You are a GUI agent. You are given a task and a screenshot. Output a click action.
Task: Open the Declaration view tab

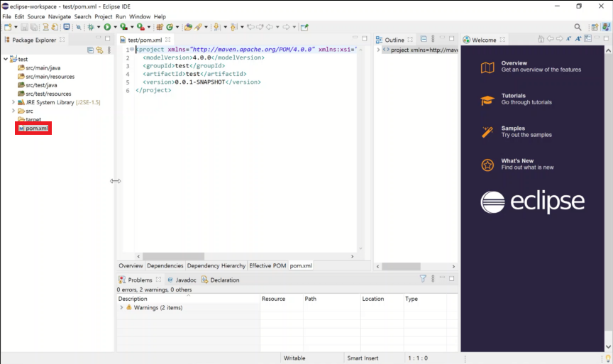pyautogui.click(x=221, y=280)
